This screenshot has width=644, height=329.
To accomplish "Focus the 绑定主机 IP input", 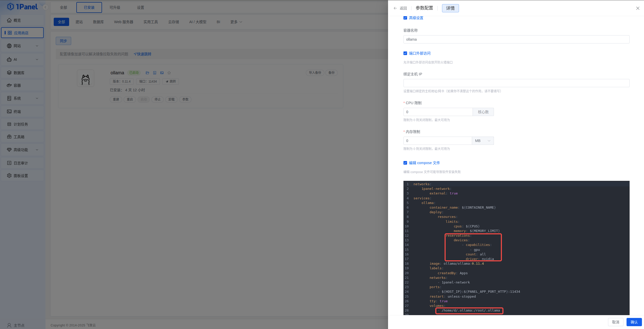I will point(516,83).
